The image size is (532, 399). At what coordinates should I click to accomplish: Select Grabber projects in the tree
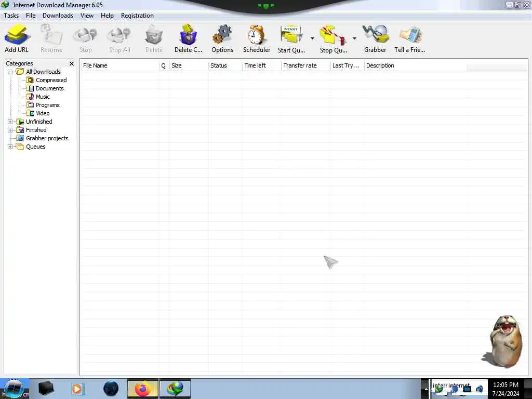pyautogui.click(x=47, y=138)
